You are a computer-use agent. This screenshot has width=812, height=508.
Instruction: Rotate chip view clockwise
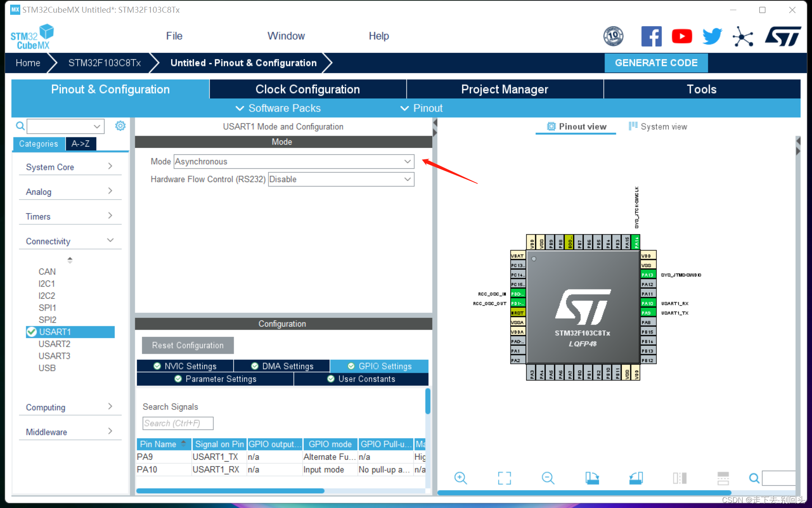592,478
